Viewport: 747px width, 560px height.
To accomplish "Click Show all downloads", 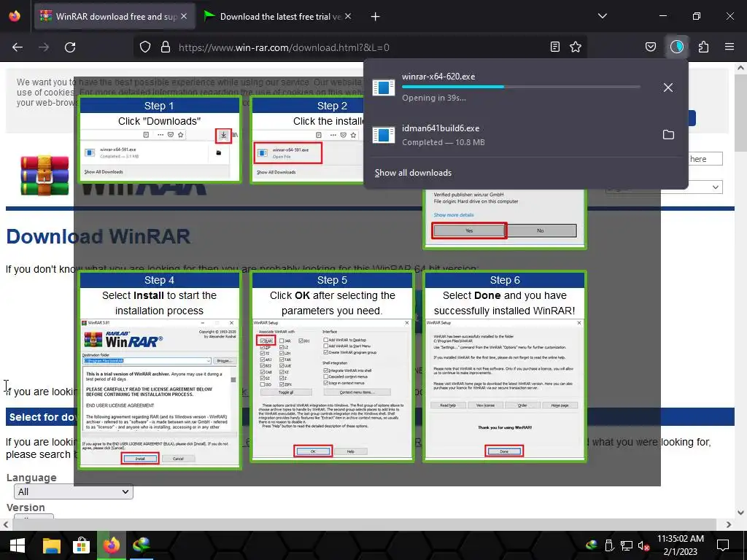I will (413, 173).
